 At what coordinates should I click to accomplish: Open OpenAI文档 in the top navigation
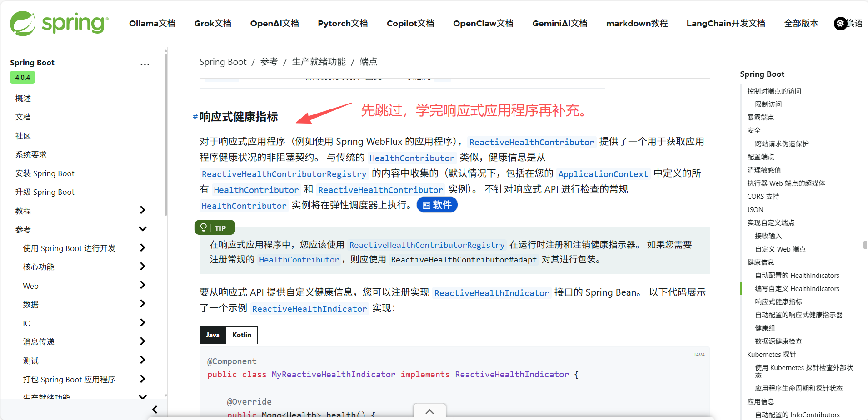point(274,23)
